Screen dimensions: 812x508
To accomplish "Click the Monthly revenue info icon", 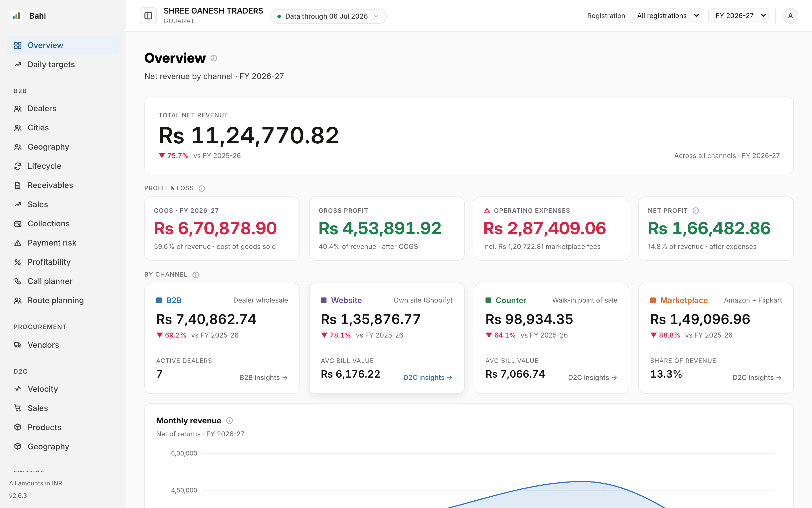I will point(230,421).
